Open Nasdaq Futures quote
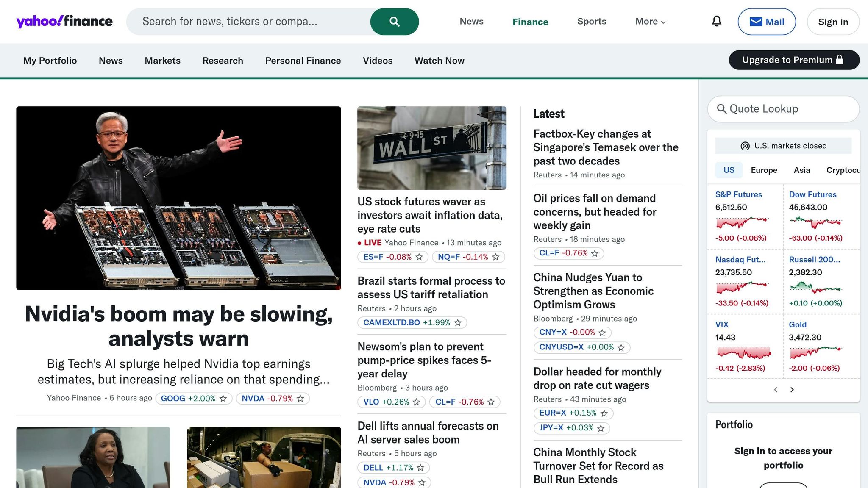The width and height of the screenshot is (868, 488). pos(740,260)
